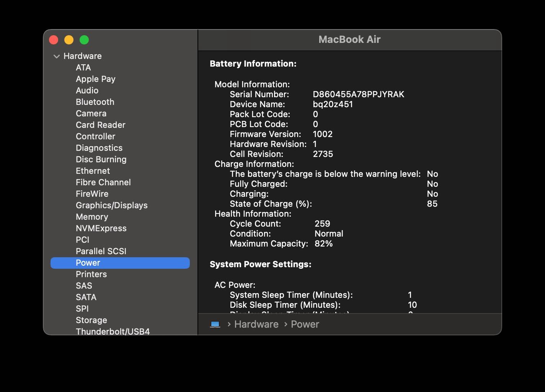
Task: Click cell revision value 2735
Action: pyautogui.click(x=323, y=154)
